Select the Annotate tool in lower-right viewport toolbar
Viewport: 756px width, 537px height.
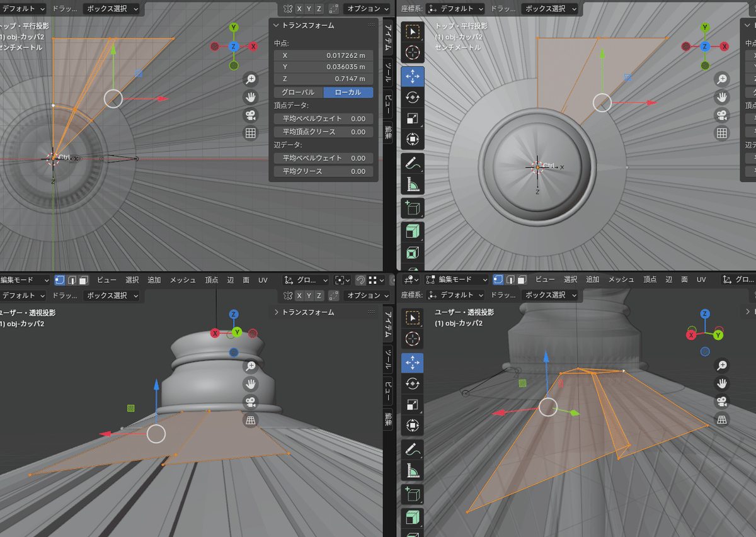coord(413,449)
